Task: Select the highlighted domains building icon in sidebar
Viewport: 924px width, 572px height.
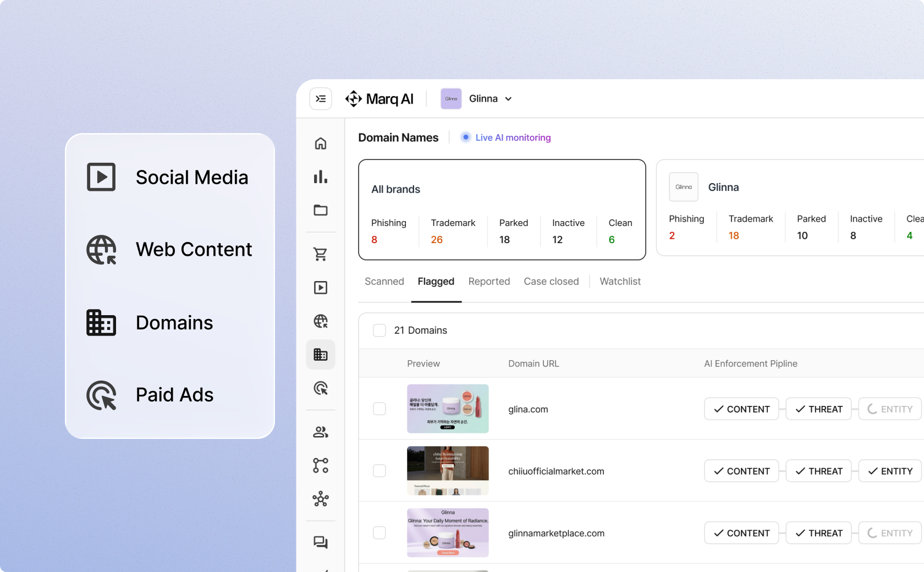Action: tap(321, 355)
